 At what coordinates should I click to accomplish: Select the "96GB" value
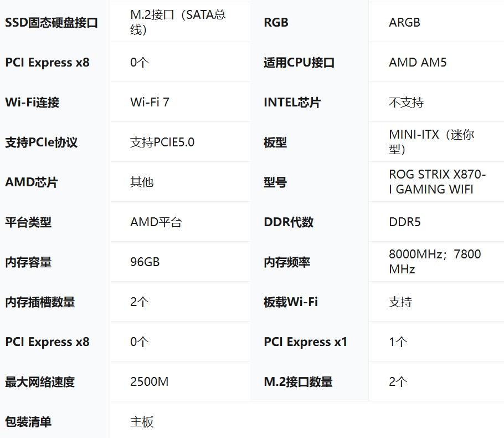pyautogui.click(x=145, y=262)
